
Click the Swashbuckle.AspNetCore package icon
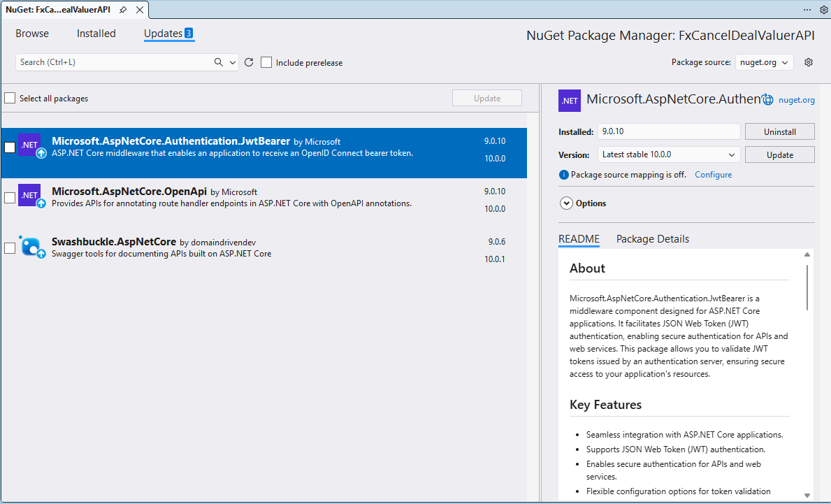click(x=31, y=246)
